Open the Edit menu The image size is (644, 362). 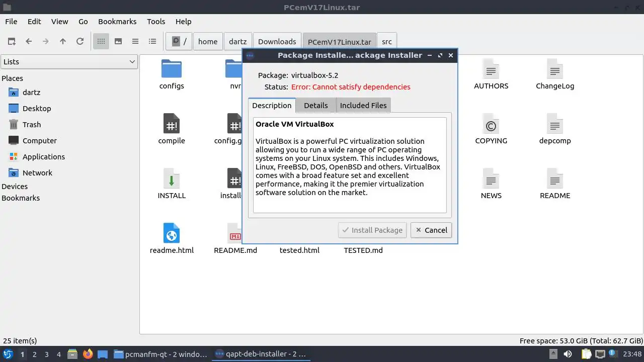[x=34, y=22]
